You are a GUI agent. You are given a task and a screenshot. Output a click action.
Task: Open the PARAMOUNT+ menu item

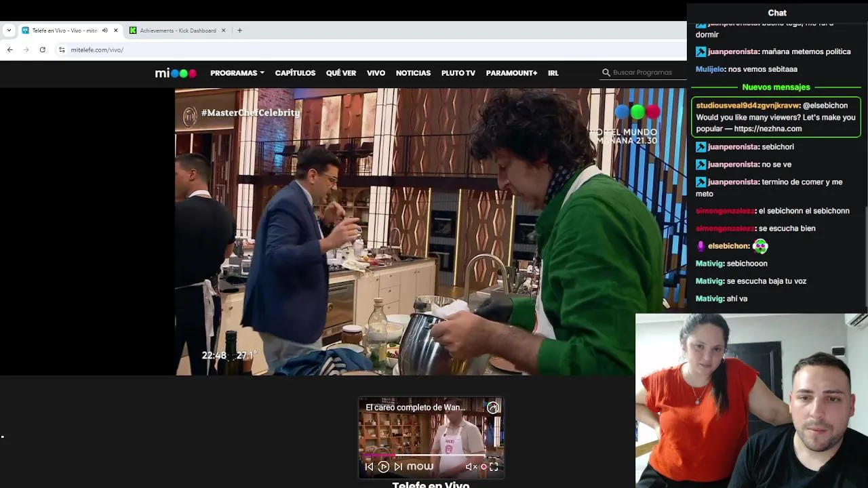click(x=511, y=73)
